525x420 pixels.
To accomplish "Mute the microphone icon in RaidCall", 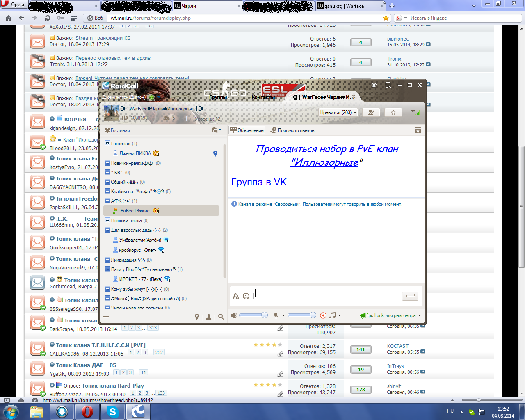I will click(x=276, y=315).
